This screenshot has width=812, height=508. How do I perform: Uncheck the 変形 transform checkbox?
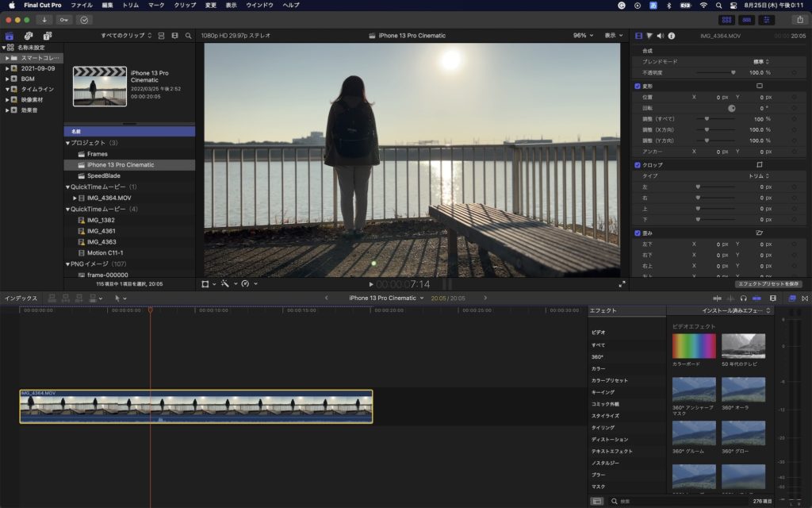(x=638, y=86)
